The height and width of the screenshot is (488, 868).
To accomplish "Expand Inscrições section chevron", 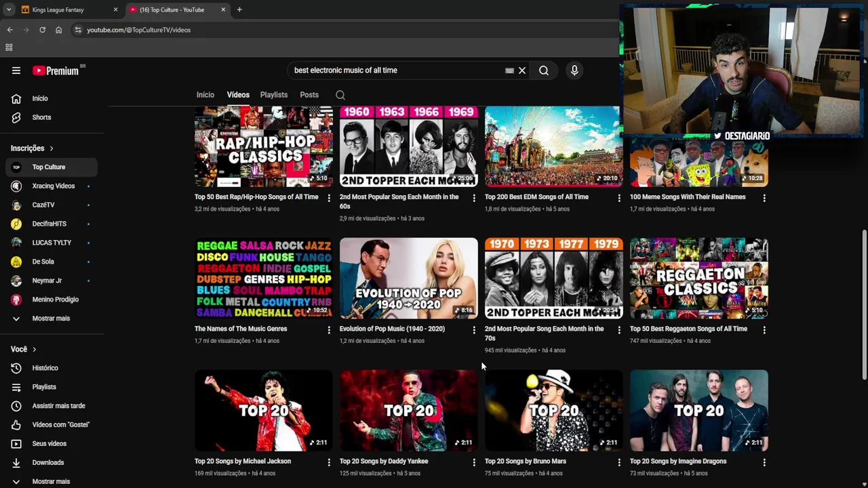I will 52,148.
